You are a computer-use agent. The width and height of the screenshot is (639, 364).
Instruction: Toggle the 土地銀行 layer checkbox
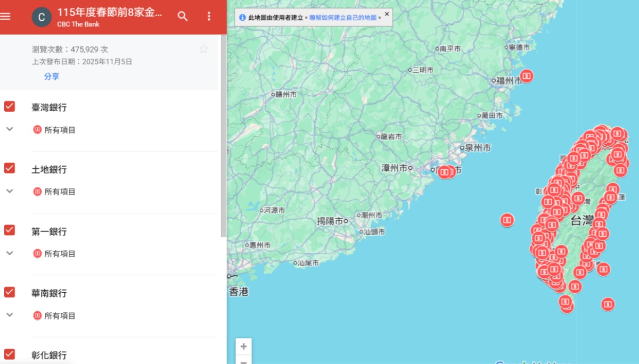(x=10, y=168)
